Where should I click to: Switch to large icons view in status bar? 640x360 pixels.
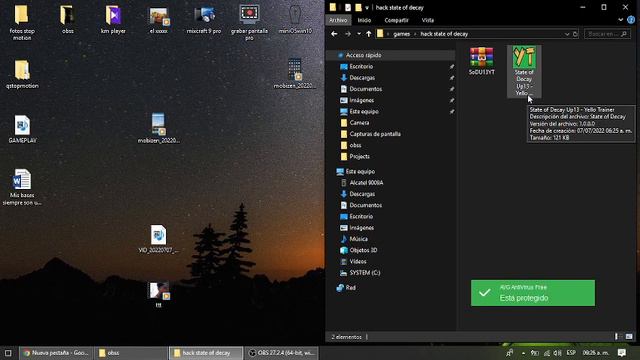[x=629, y=337]
